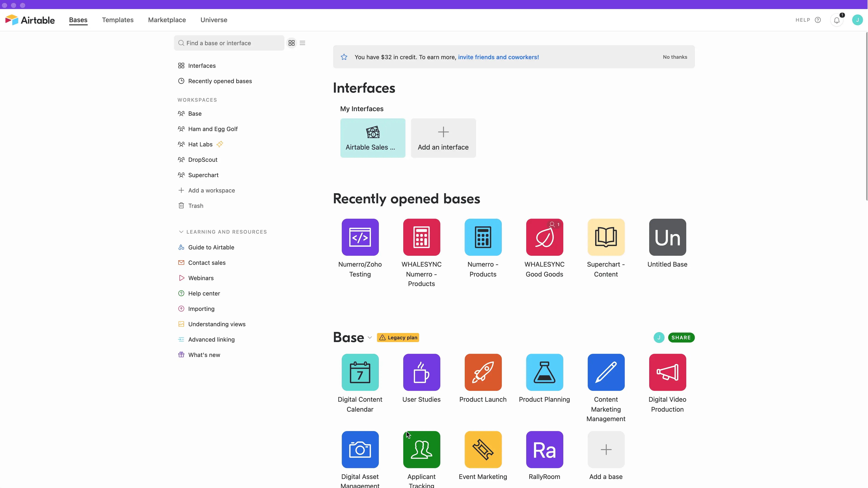The image size is (868, 488).
Task: Open the Digital Content Calendar base icon
Action: pos(360,372)
